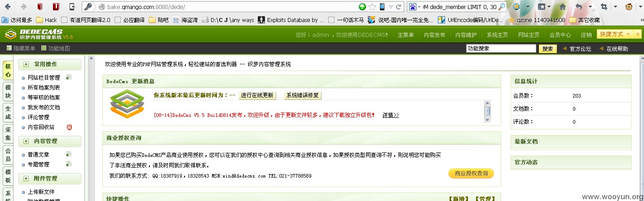
Task: Click the page-with-arrow toolbar icon
Action: click(72, 7)
